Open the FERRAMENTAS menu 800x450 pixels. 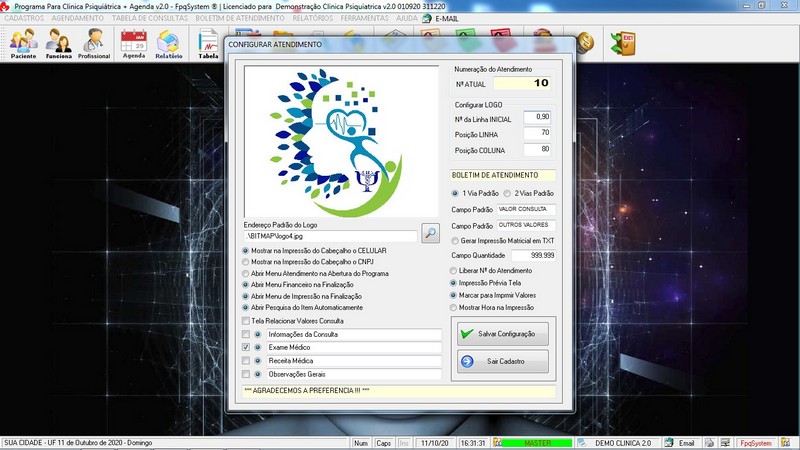(x=364, y=18)
